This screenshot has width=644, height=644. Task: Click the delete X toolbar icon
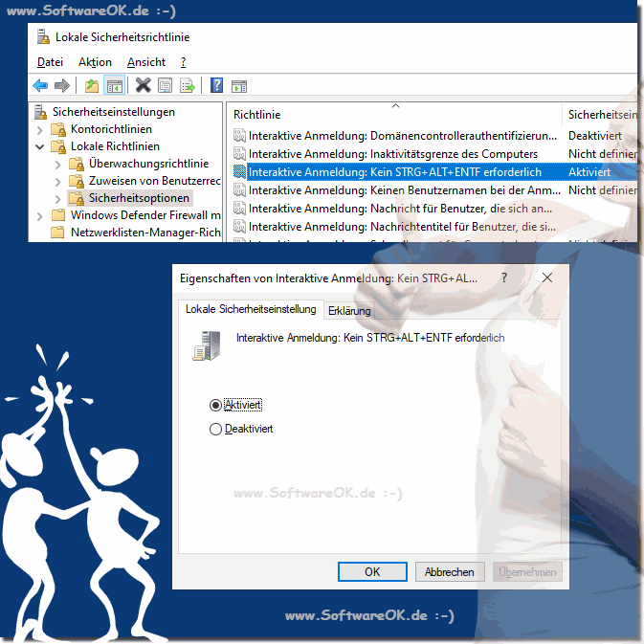tap(143, 85)
